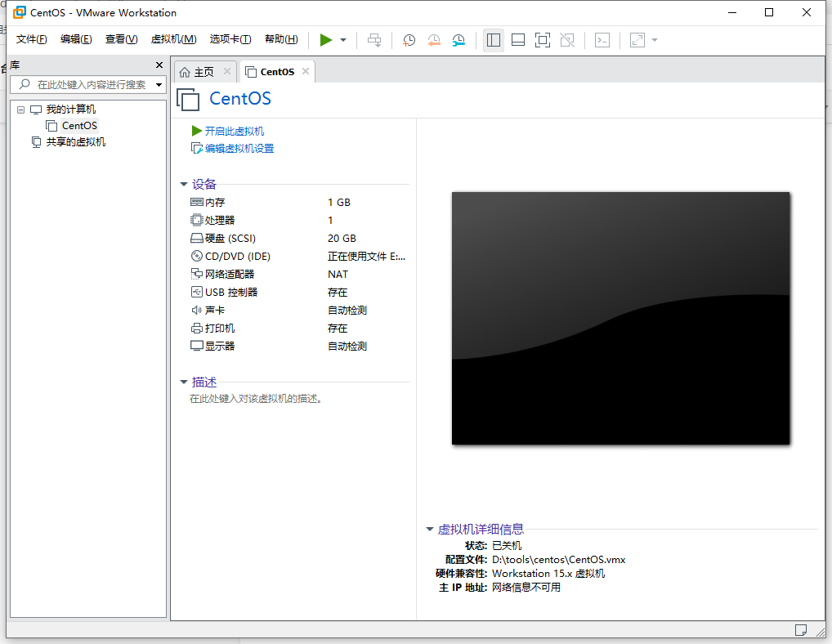Open the stretch display dropdown arrow
The height and width of the screenshot is (644, 832).
(655, 40)
